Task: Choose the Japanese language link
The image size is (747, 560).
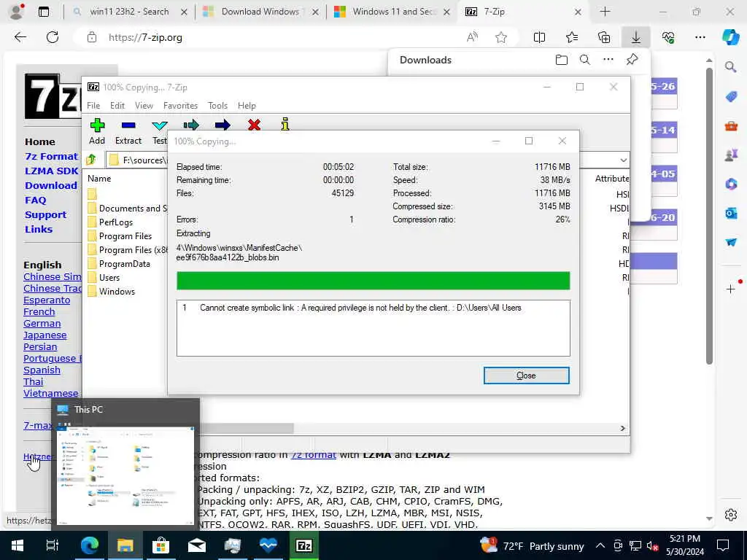Action: coord(44,335)
